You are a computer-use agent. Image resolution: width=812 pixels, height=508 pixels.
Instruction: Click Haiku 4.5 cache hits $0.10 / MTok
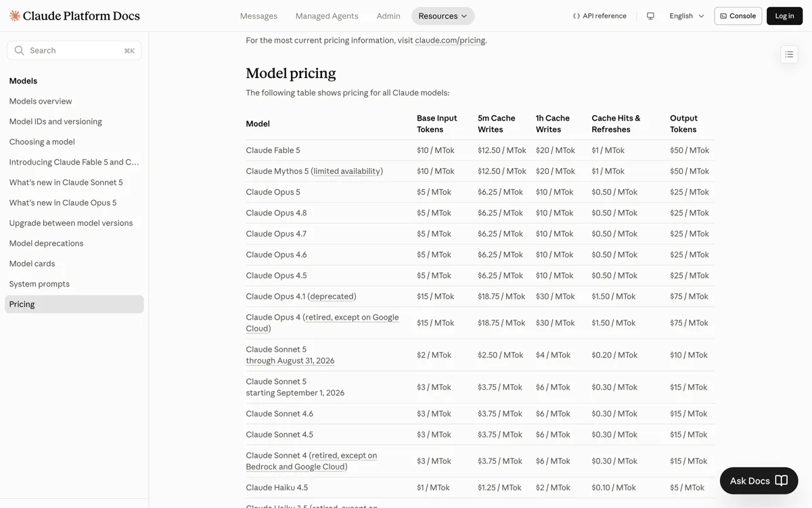coord(614,487)
